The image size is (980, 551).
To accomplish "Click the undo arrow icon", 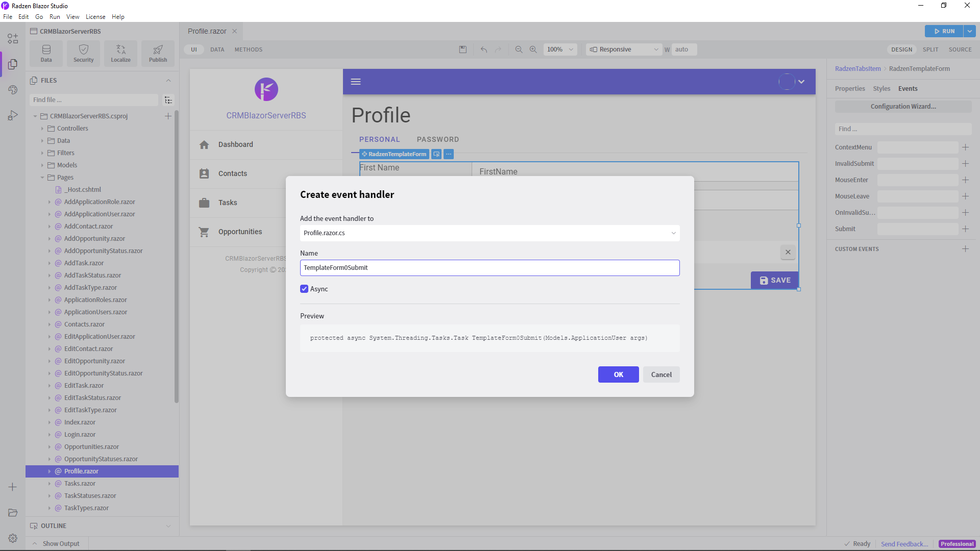I will pyautogui.click(x=484, y=49).
